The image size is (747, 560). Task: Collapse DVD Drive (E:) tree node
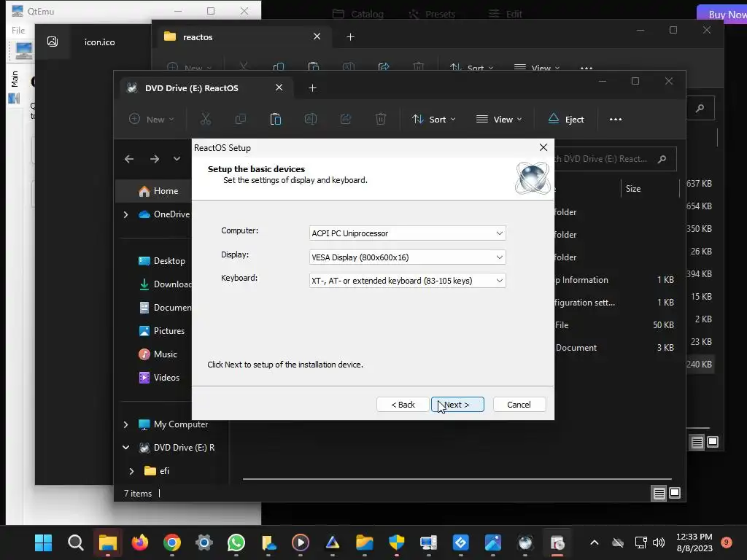click(x=125, y=448)
